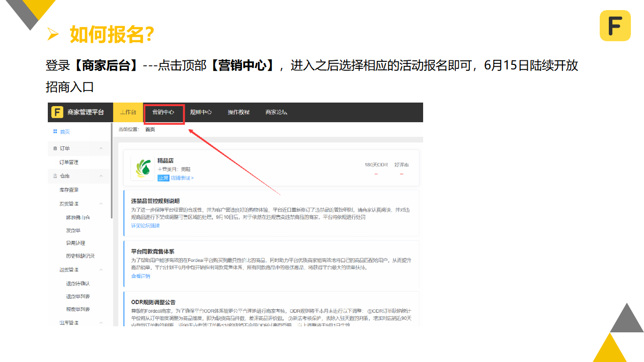Screen dimensions: 644x362
Task: Click the 违禁品管控规则说明 heading
Action: [x=155, y=201]
